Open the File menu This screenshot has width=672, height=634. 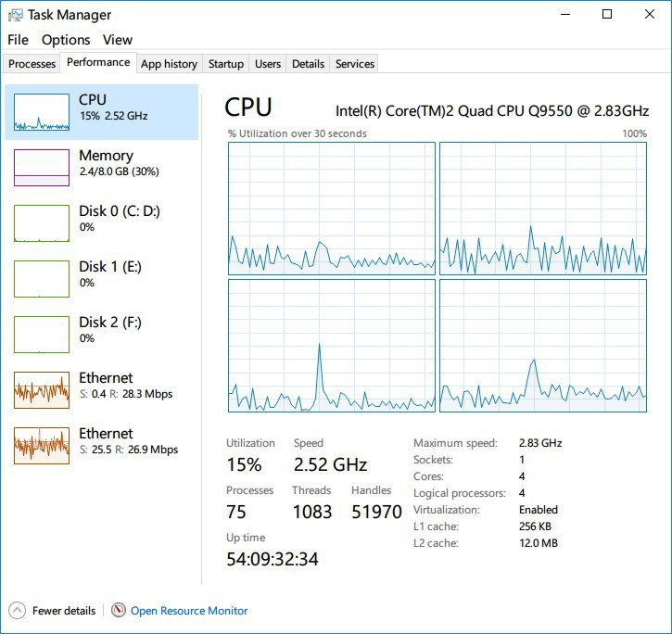click(18, 40)
